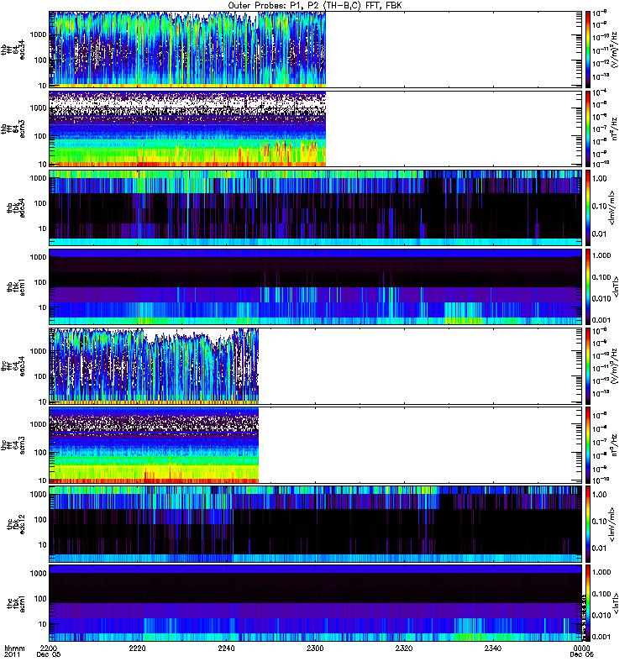Click the '2200' time axis label
The image size is (630, 672).
click(49, 648)
